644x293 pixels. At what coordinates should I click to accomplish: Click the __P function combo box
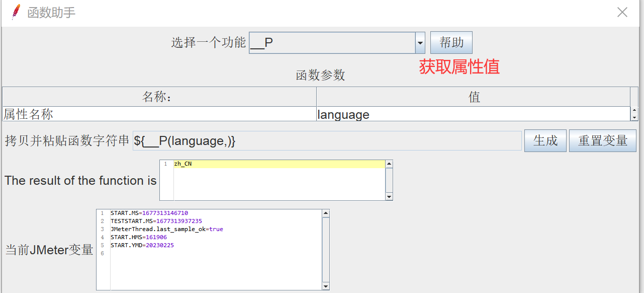(x=337, y=43)
